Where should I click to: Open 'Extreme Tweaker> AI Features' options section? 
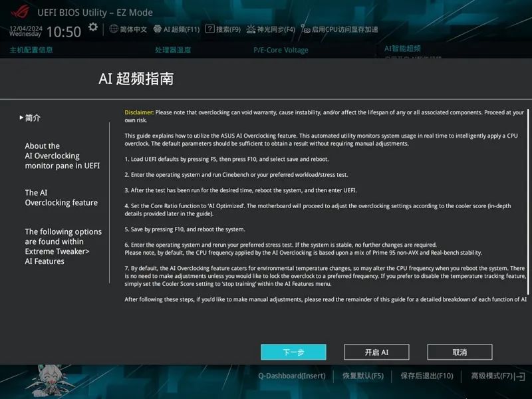click(63, 246)
